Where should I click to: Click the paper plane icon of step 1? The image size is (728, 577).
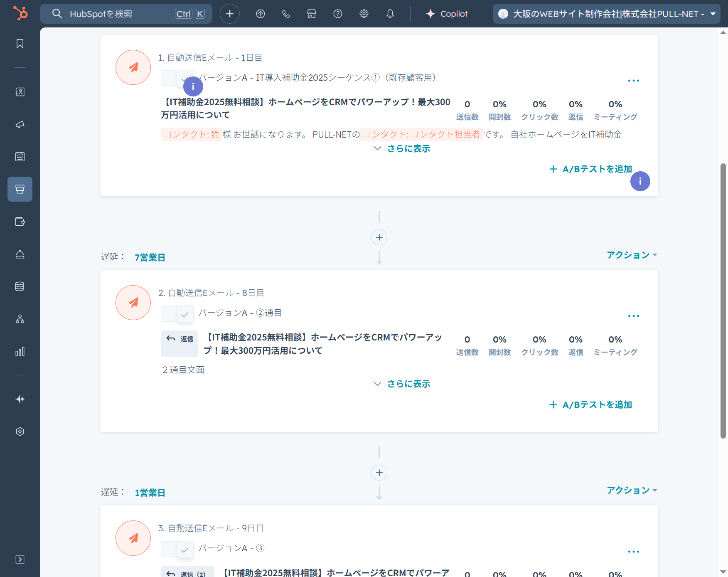(133, 67)
